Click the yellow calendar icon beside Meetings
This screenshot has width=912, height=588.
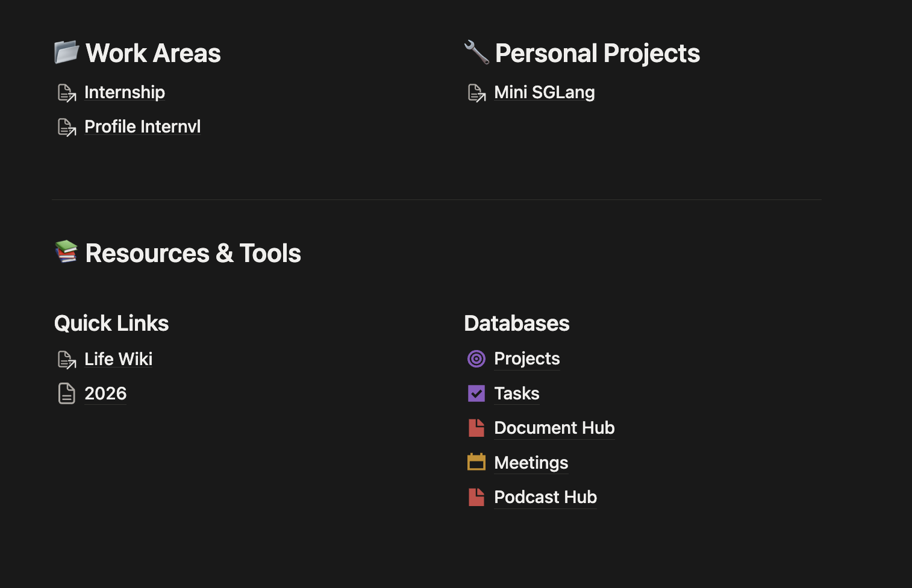[476, 462]
